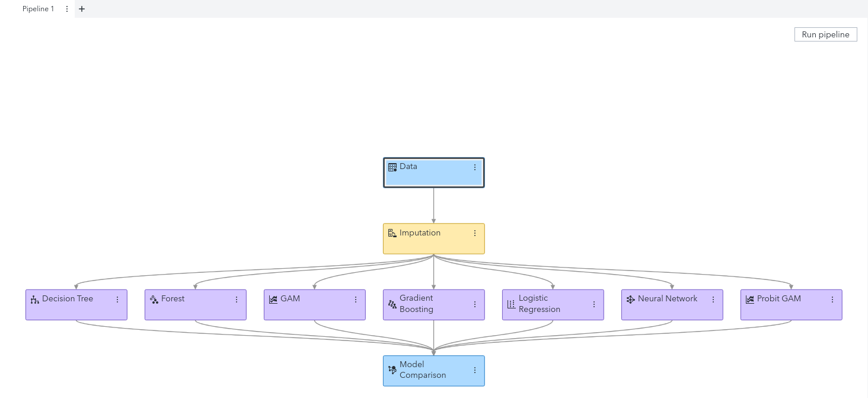Open the Decision Tree node options menu

coord(117,300)
